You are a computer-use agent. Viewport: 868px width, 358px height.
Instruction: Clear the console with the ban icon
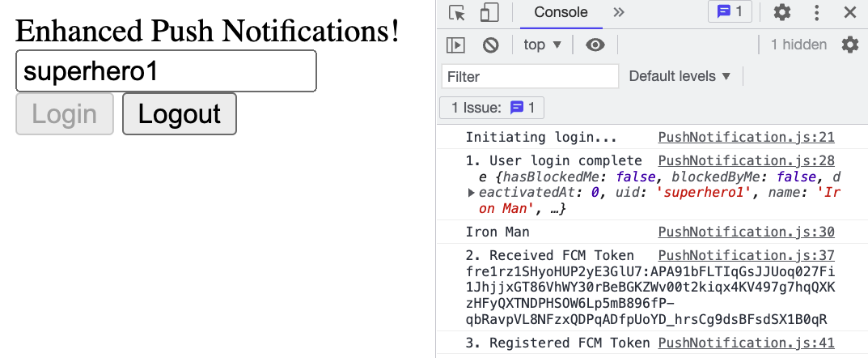(x=490, y=45)
